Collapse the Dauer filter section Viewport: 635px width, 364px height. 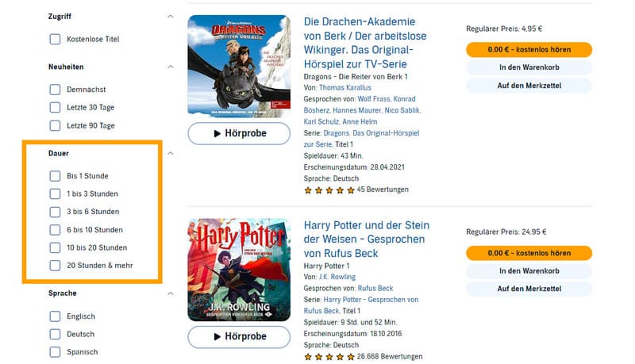tap(170, 153)
